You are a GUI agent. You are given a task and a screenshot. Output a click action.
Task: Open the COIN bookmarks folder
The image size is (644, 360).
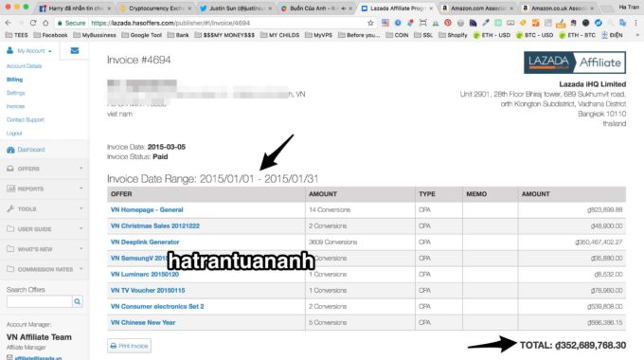tap(397, 35)
